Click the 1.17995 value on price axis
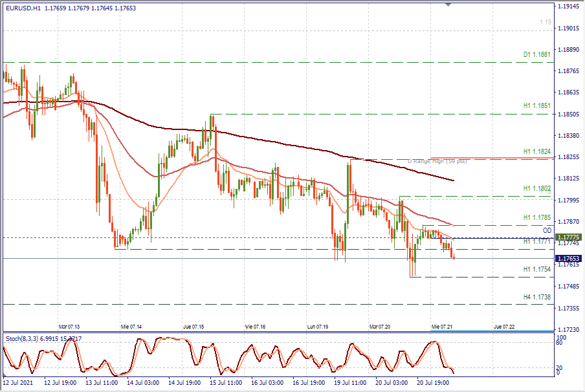 coord(569,201)
